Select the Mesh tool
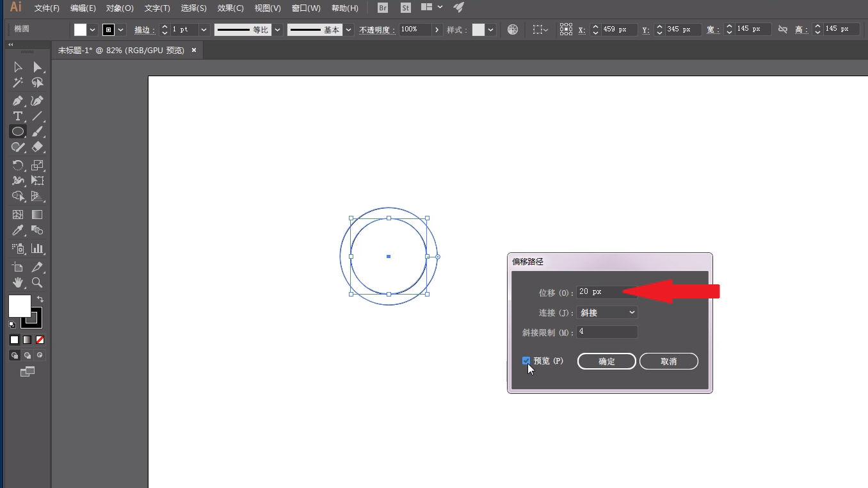Image resolution: width=868 pixels, height=488 pixels. pyautogui.click(x=18, y=215)
